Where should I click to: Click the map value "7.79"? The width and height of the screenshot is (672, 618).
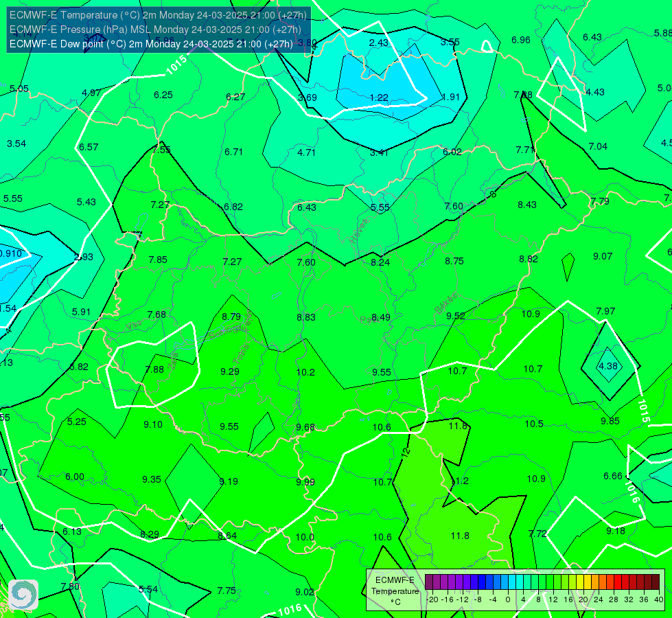[x=600, y=201]
